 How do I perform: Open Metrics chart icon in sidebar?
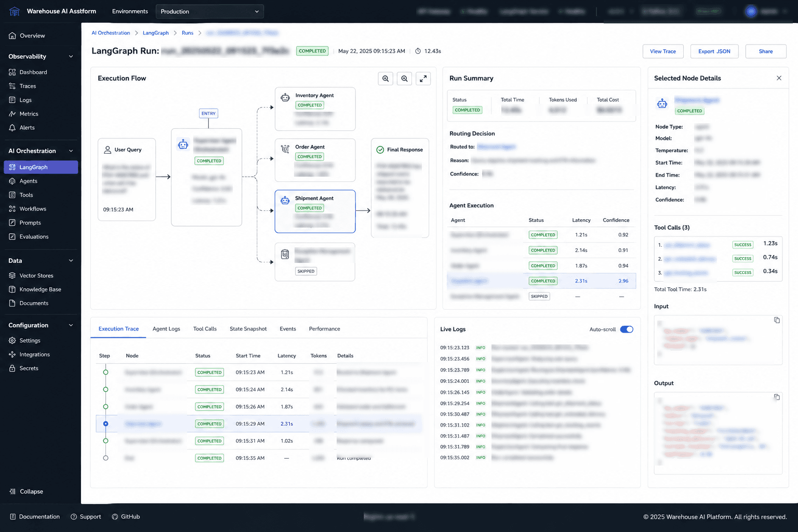[12, 114]
